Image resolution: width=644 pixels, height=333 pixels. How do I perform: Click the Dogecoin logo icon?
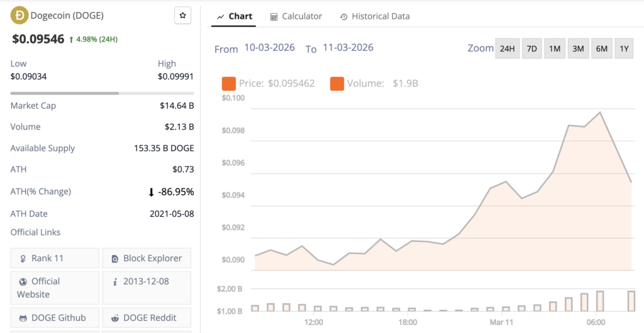point(19,15)
